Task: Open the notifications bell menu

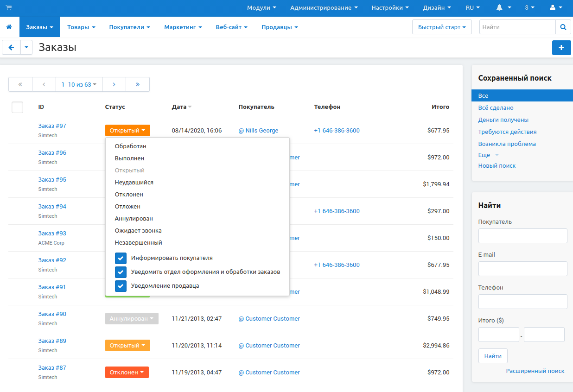Action: (x=503, y=8)
